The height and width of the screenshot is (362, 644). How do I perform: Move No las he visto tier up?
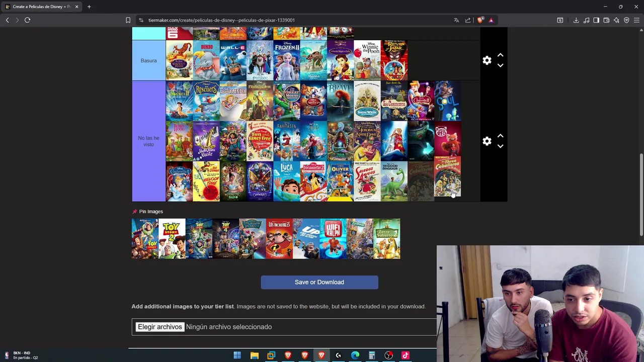tap(500, 136)
